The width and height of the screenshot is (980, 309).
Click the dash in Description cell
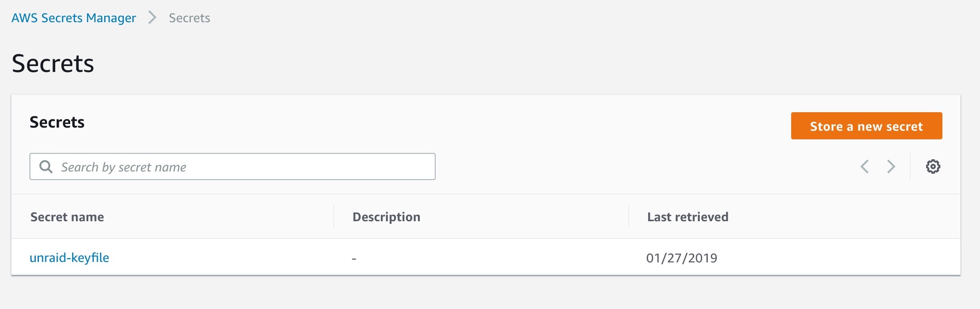[x=354, y=259]
